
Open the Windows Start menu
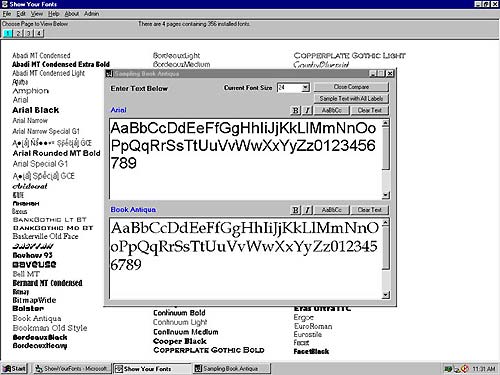pyautogui.click(x=14, y=369)
